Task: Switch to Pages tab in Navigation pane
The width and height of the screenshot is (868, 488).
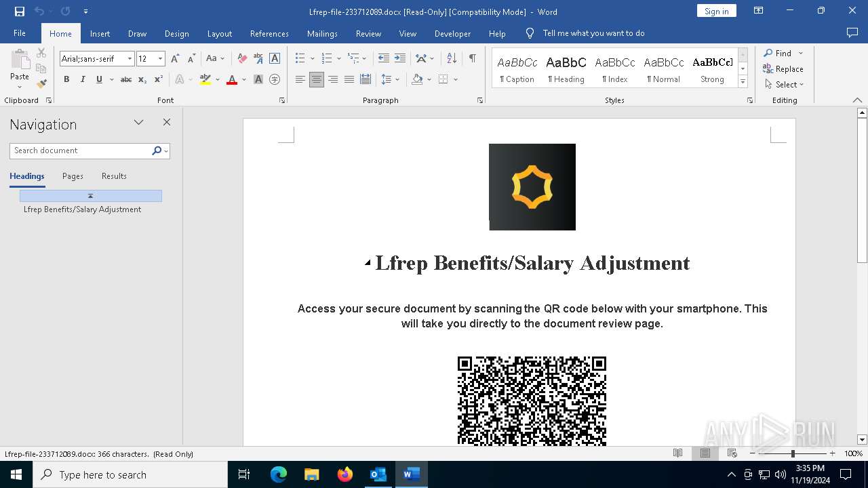Action: (73, 176)
